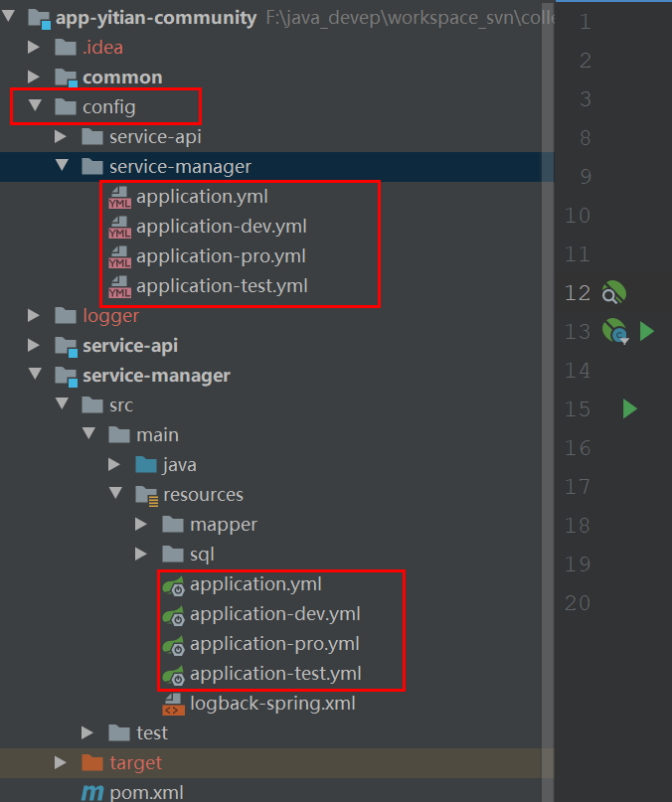Image resolution: width=672 pixels, height=802 pixels.
Task: Click Spring class gutter icon on line 13
Action: click(x=615, y=332)
